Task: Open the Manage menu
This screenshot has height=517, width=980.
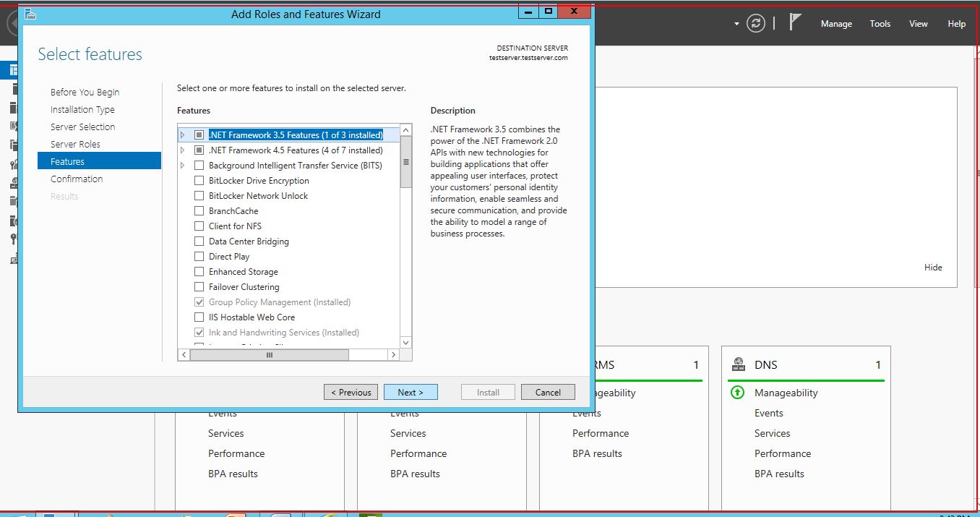Action: click(x=836, y=24)
